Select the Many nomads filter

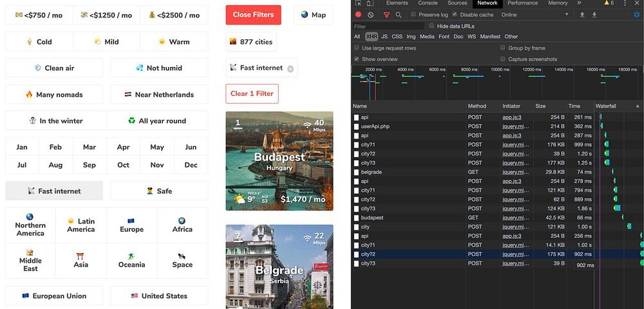coord(54,95)
